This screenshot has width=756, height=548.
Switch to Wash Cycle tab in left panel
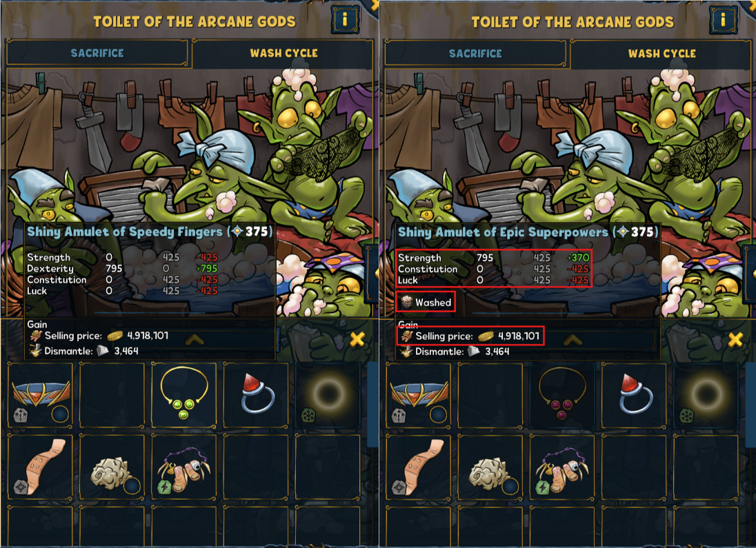(x=283, y=53)
